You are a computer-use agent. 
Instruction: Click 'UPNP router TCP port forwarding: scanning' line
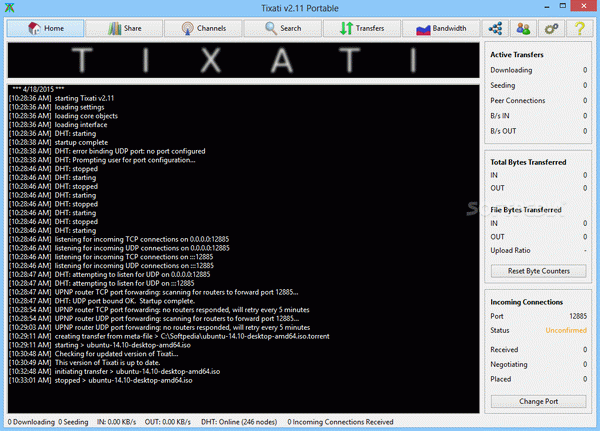tap(153, 292)
